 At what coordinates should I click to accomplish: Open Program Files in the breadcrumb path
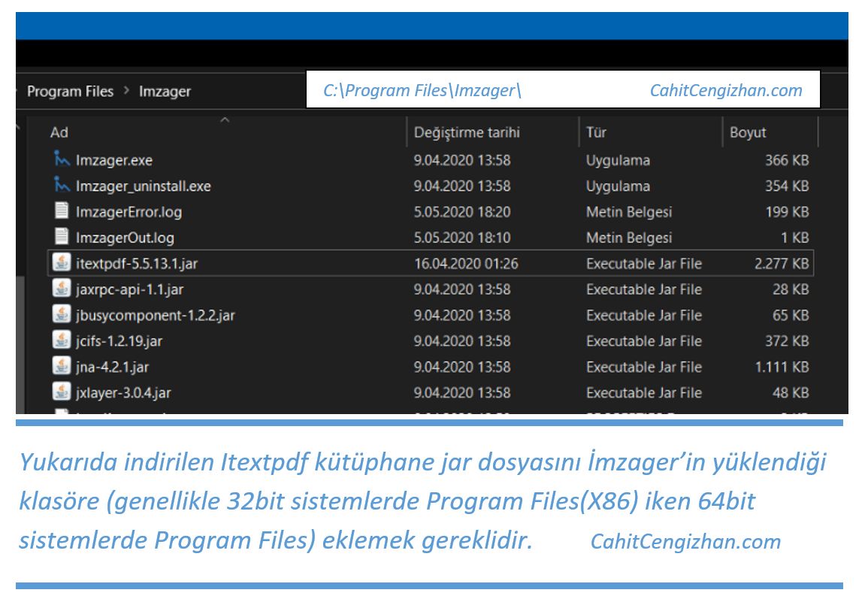pyautogui.click(x=70, y=92)
